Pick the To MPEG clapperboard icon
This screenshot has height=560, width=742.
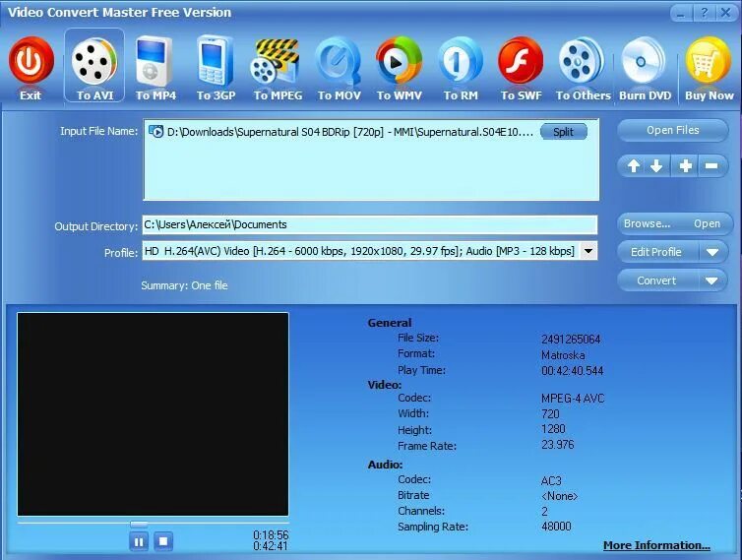(275, 62)
